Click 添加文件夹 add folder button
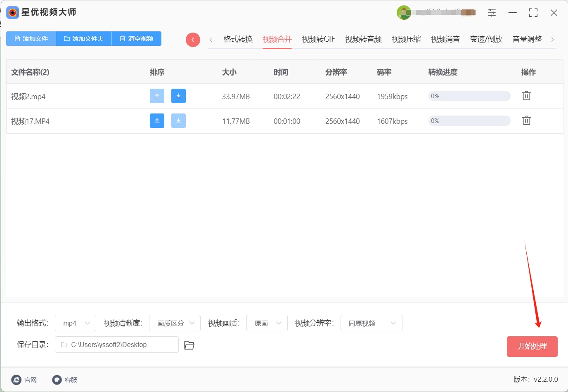568x392 pixels. coord(84,38)
